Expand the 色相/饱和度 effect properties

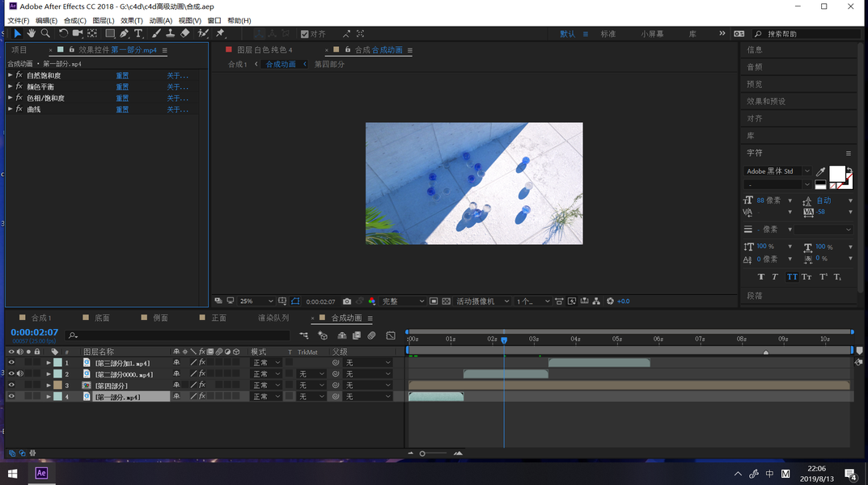pyautogui.click(x=10, y=98)
